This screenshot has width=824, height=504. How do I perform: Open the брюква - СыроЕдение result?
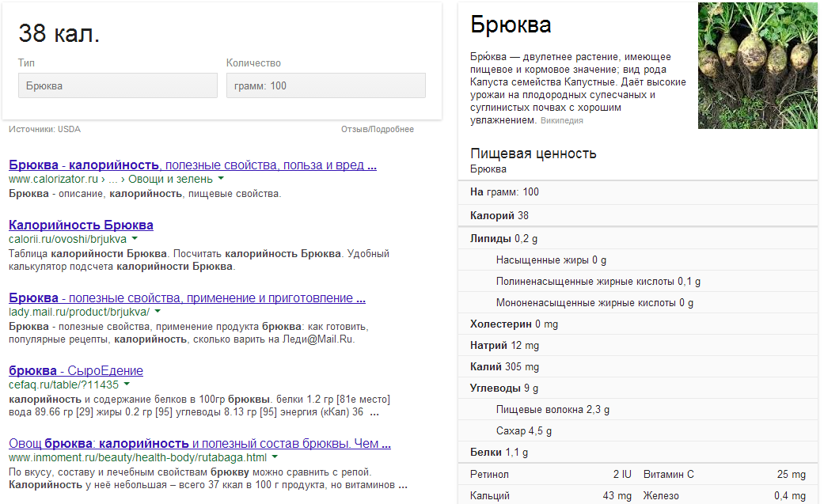click(x=76, y=371)
